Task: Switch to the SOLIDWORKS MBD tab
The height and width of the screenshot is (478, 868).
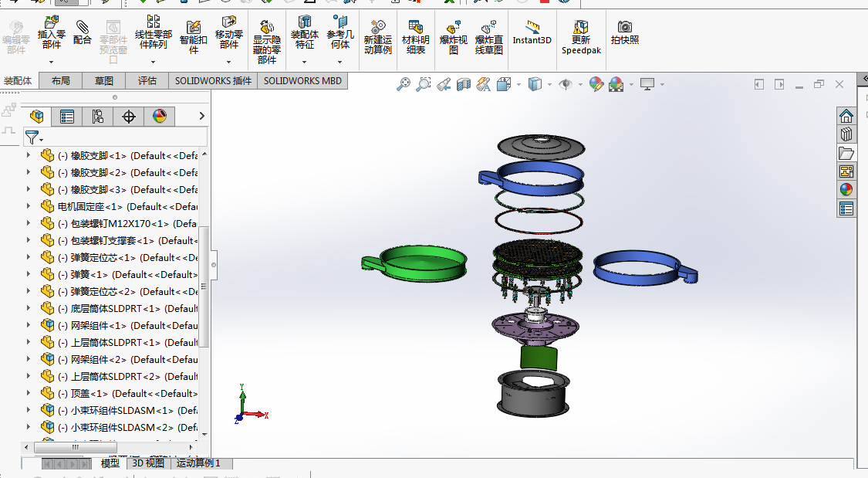Action: tap(302, 81)
